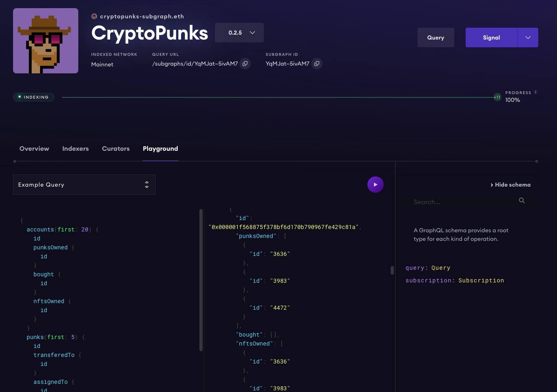Click the Signal button
The image size is (557, 392).
click(x=491, y=37)
